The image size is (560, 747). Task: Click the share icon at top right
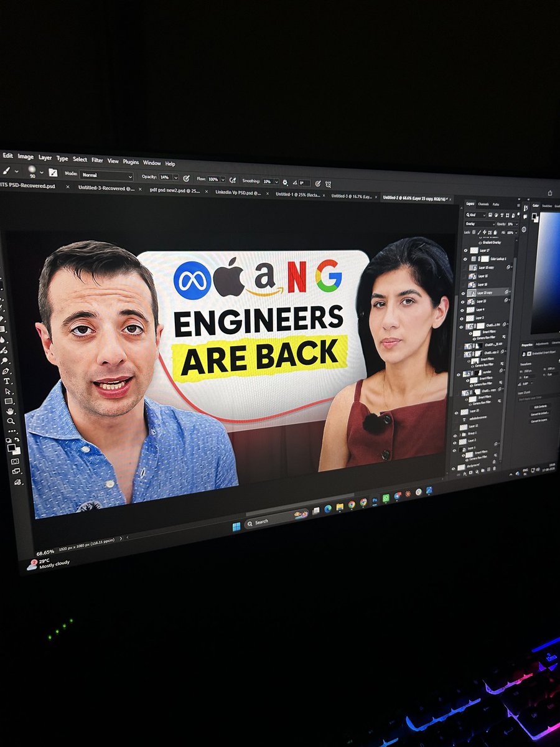(550, 194)
